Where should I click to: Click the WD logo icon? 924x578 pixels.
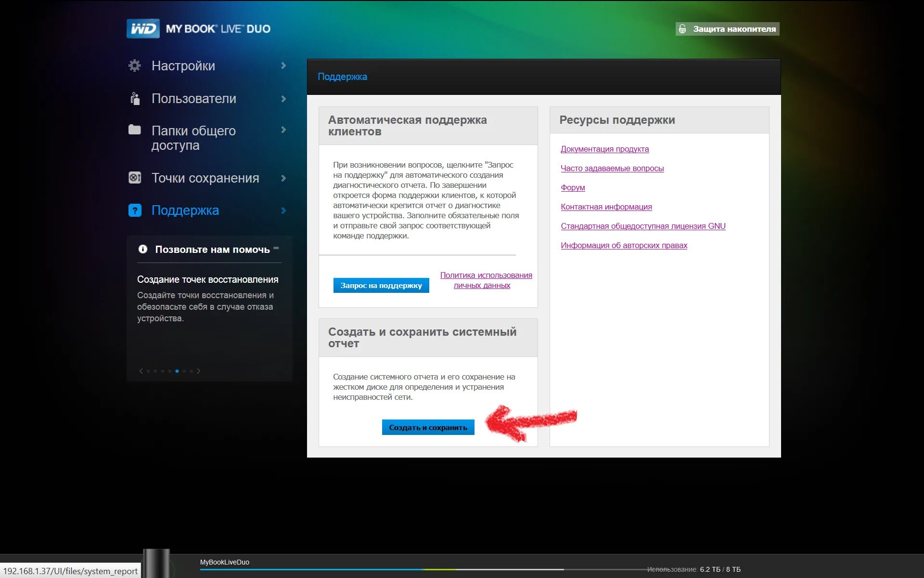(x=143, y=28)
